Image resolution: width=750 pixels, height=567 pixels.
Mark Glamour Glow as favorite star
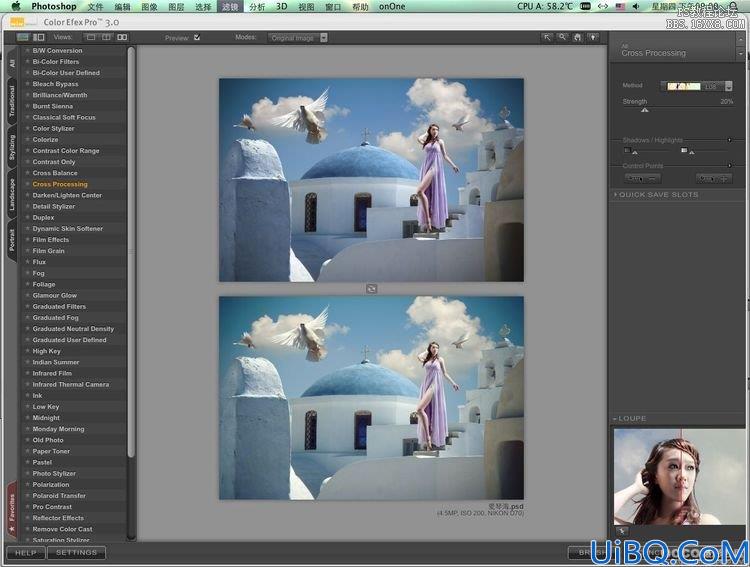[x=27, y=295]
